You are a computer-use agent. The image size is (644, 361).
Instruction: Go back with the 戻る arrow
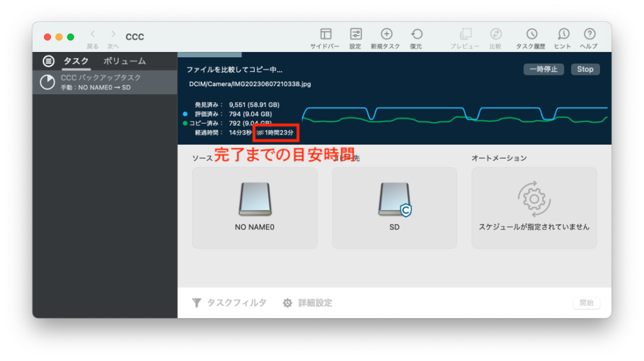pos(93,34)
